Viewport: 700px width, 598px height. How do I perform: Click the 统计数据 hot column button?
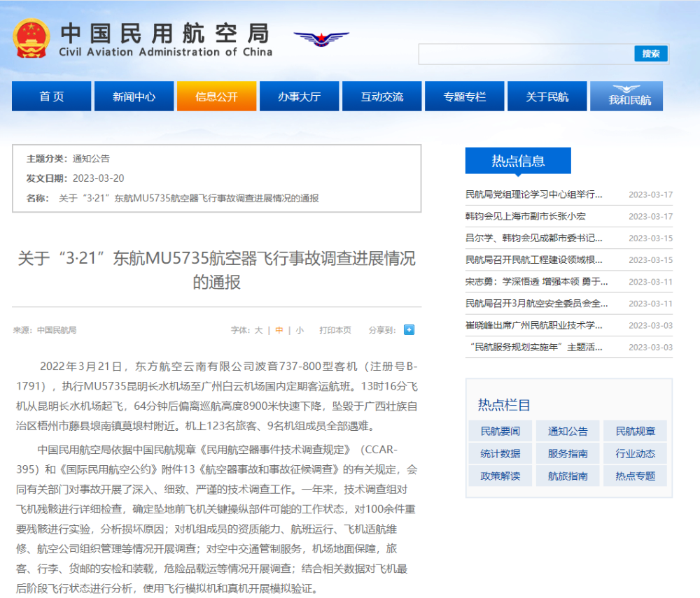(500, 453)
